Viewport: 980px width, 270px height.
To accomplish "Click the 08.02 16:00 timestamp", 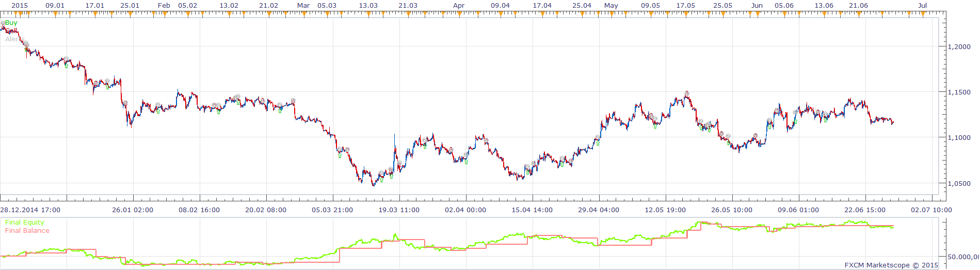I will 199,210.
